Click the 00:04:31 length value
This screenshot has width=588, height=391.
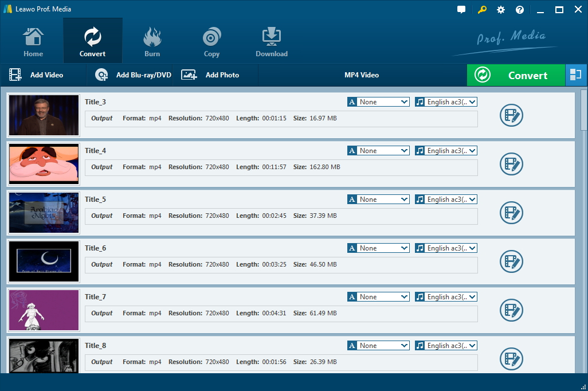pyautogui.click(x=274, y=314)
